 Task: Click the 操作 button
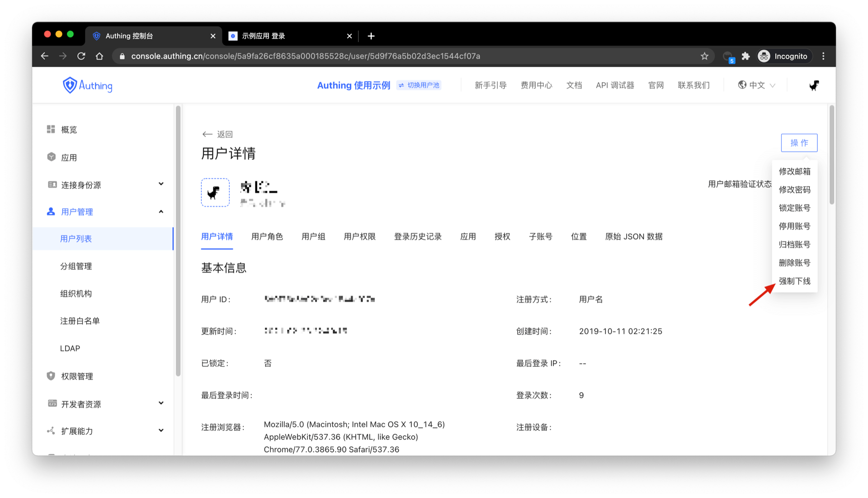coord(799,143)
